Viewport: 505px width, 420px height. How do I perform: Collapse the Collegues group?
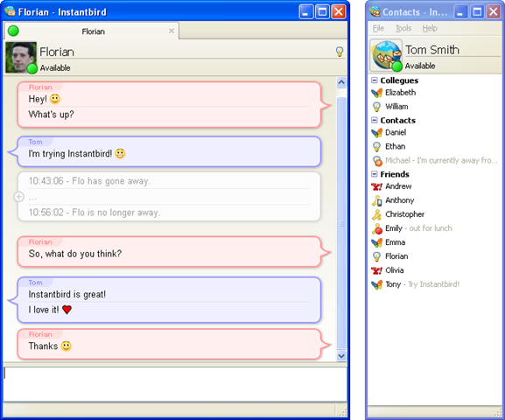pos(374,80)
